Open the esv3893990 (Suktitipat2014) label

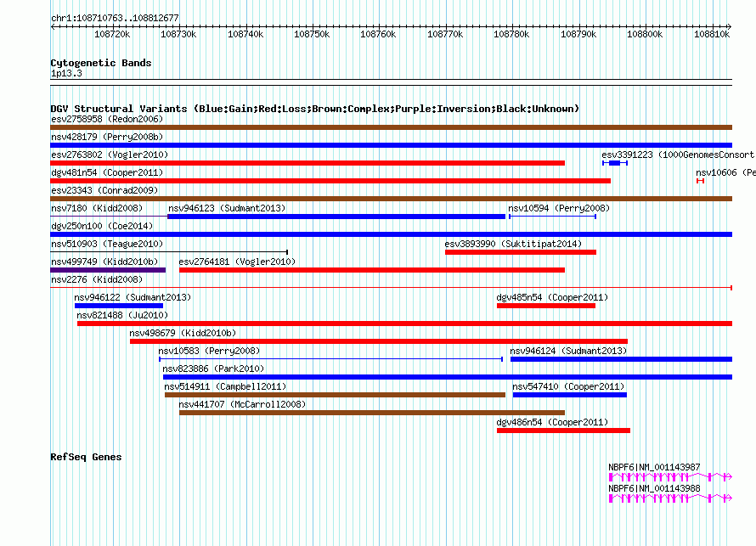pos(513,244)
